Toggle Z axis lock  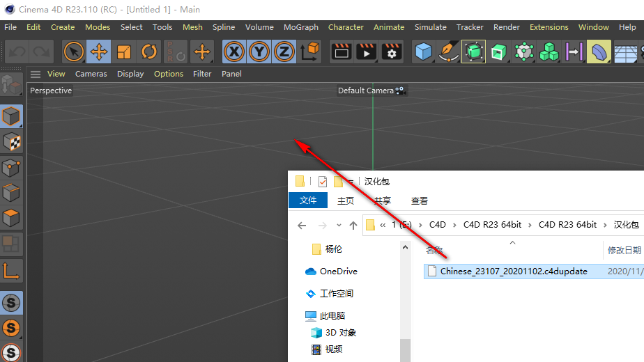(284, 52)
